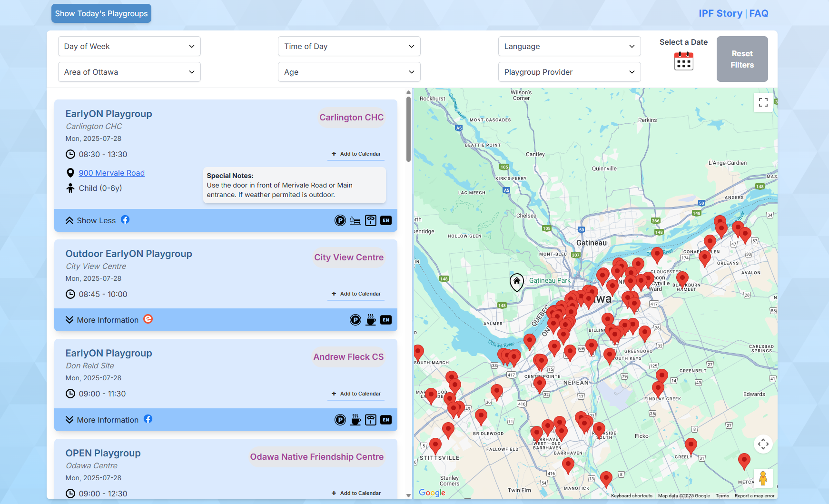Click the Google logo on the map
Viewport: 829px width, 504px height.
(432, 493)
